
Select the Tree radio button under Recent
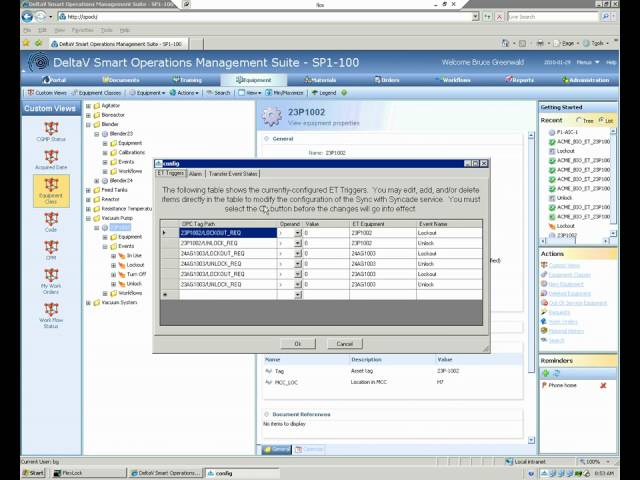coord(578,120)
